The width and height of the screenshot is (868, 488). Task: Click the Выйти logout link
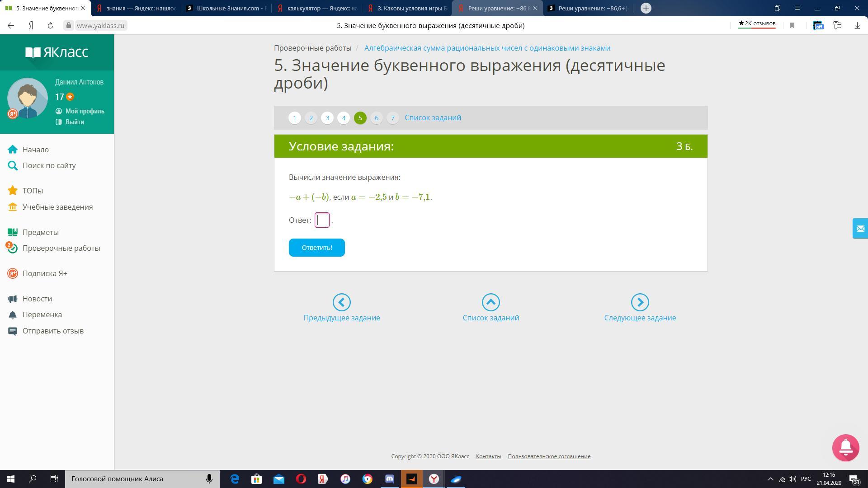click(75, 122)
